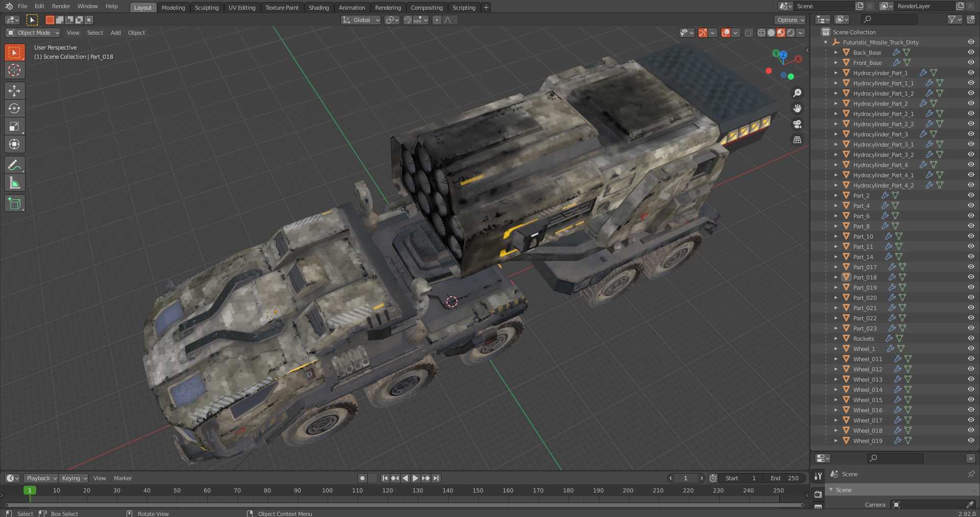The image size is (980, 517).
Task: Click the current frame number field
Action: (x=685, y=478)
